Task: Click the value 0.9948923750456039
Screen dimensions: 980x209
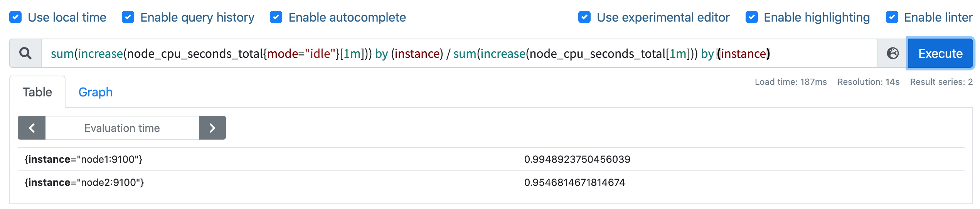Action: (577, 159)
